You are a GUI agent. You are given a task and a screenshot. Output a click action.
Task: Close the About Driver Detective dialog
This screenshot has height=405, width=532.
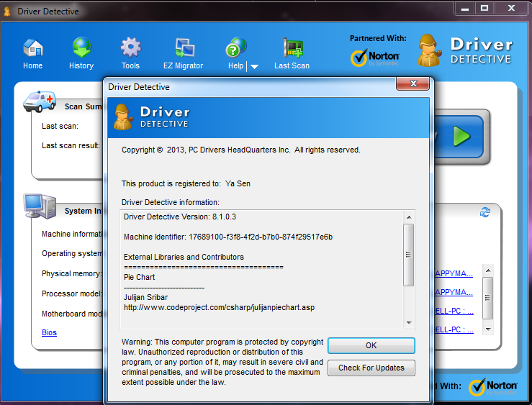pyautogui.click(x=413, y=83)
